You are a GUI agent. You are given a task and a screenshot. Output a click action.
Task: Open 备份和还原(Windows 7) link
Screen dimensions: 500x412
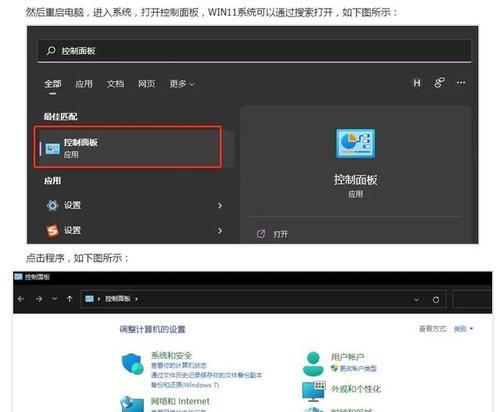[x=185, y=385]
